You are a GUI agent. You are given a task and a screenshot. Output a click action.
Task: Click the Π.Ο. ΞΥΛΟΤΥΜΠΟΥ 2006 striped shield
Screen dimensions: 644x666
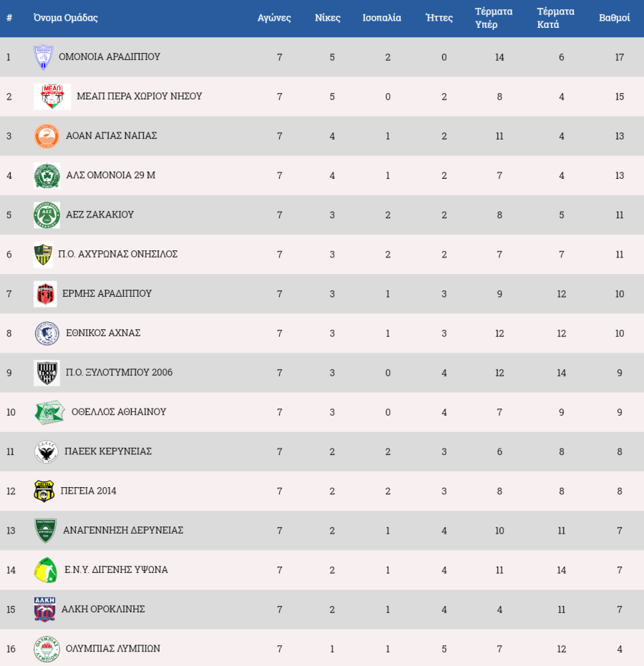coord(47,373)
